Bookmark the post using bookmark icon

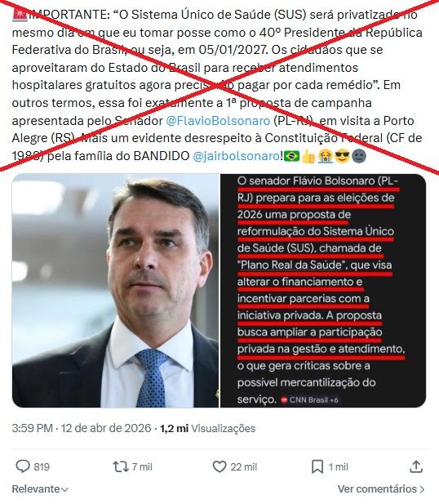[317, 466]
